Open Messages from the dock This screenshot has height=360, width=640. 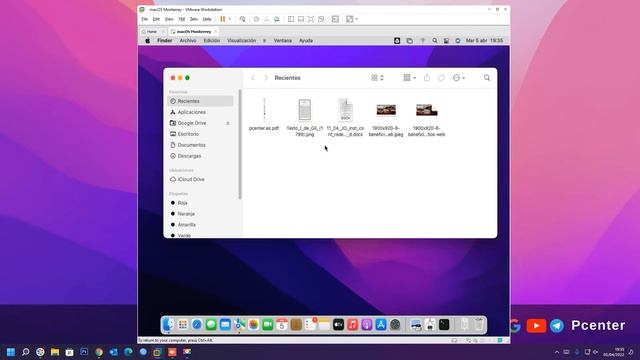211,324
